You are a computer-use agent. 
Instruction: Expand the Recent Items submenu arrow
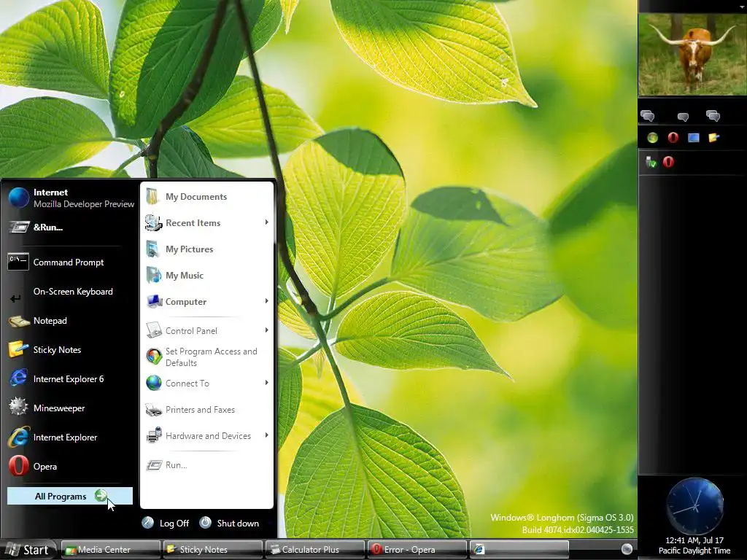267,222
